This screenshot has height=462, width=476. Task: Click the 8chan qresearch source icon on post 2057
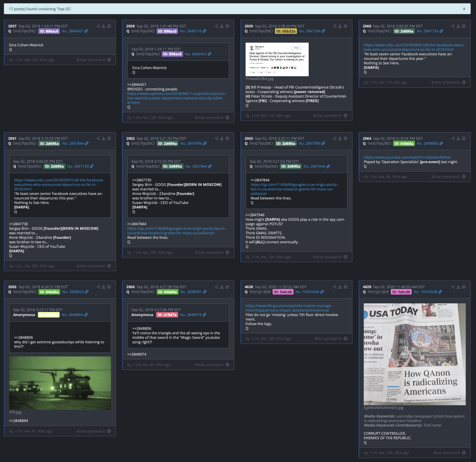point(109,60)
